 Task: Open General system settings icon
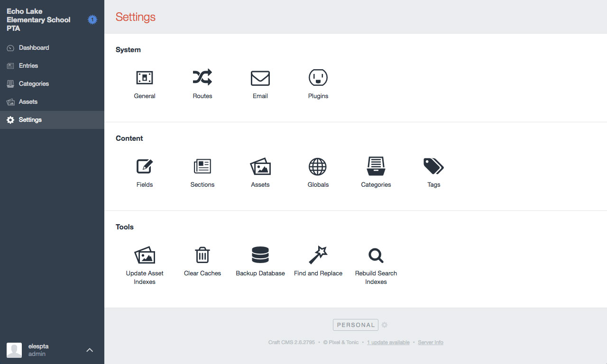(145, 78)
